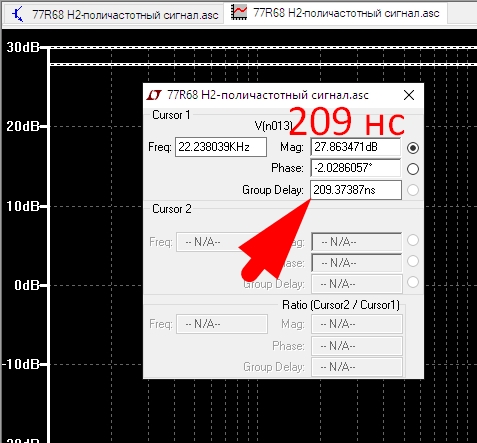
Task: Switch to the waveform plot tab 77R68 H2
Action: point(336,13)
